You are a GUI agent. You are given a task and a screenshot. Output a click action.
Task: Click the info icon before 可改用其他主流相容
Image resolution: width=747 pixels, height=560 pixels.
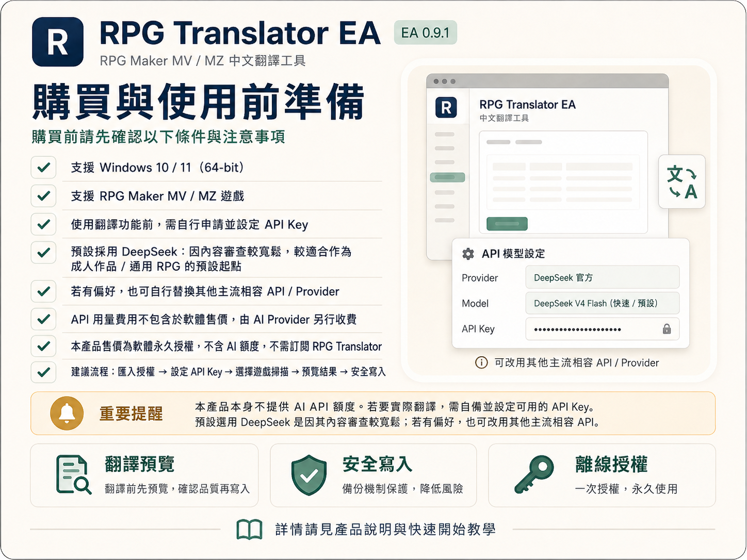click(481, 363)
